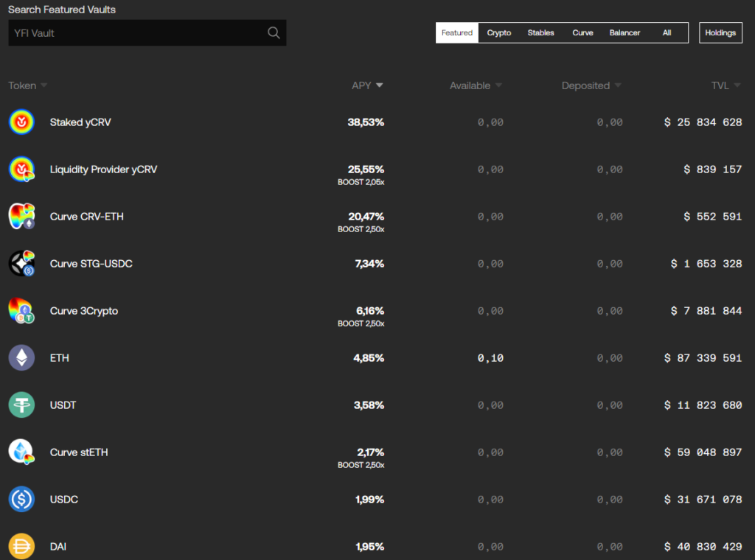
Task: Sort vaults by Token column arrow
Action: pos(44,85)
